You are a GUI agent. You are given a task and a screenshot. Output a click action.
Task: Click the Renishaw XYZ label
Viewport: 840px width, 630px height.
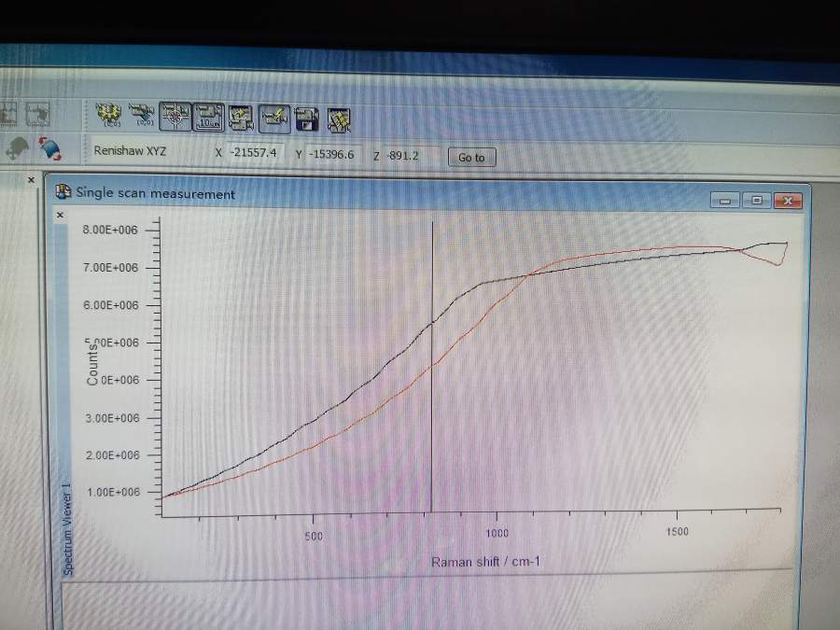(x=130, y=150)
